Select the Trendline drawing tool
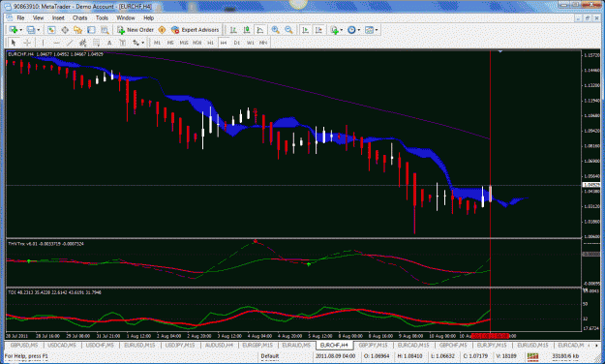 (70, 43)
